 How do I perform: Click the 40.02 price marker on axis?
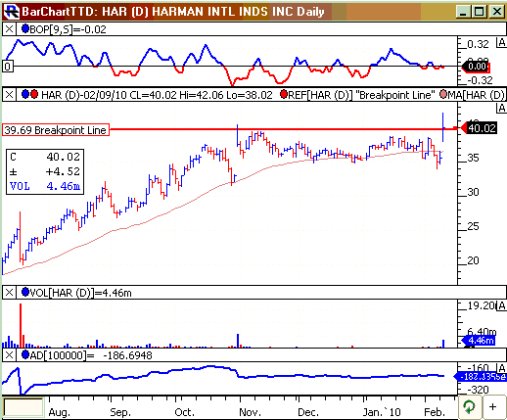pyautogui.click(x=479, y=128)
